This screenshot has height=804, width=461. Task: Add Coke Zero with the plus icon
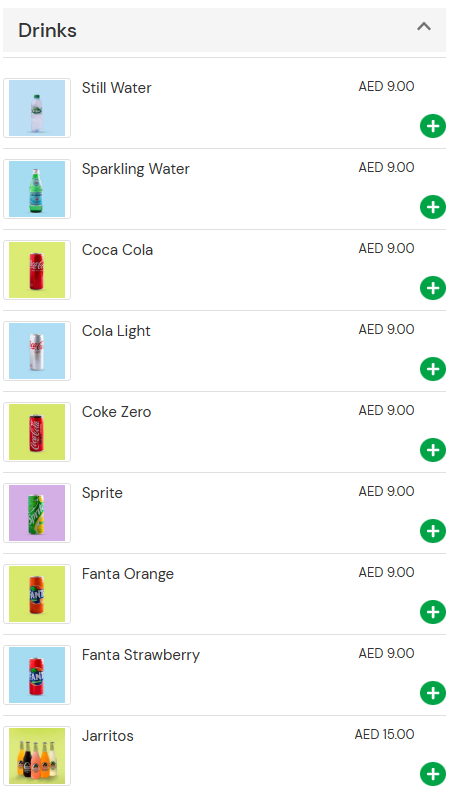[x=433, y=450]
